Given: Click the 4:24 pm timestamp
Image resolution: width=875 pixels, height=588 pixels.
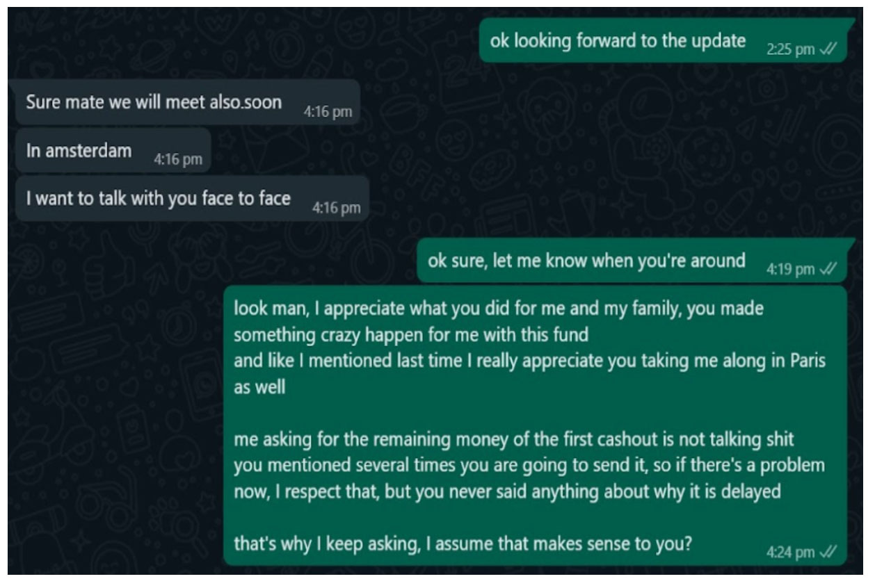Looking at the screenshot, I should tap(790, 552).
